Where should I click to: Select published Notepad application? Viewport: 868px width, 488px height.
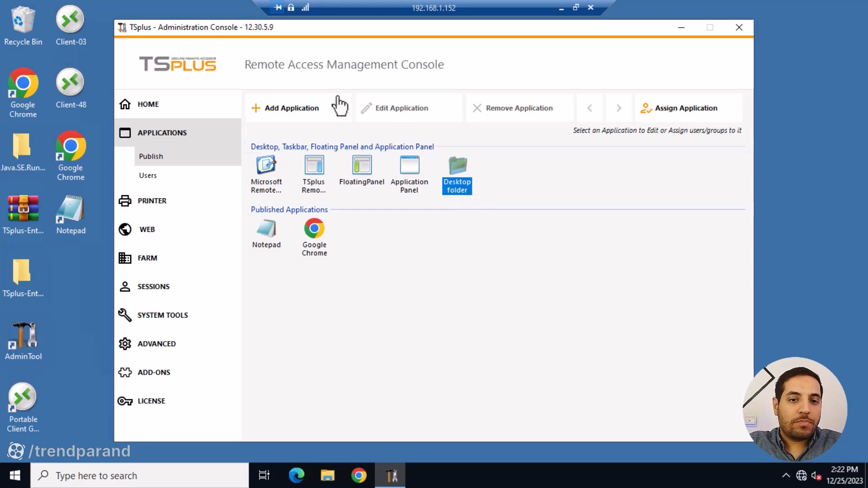click(266, 234)
